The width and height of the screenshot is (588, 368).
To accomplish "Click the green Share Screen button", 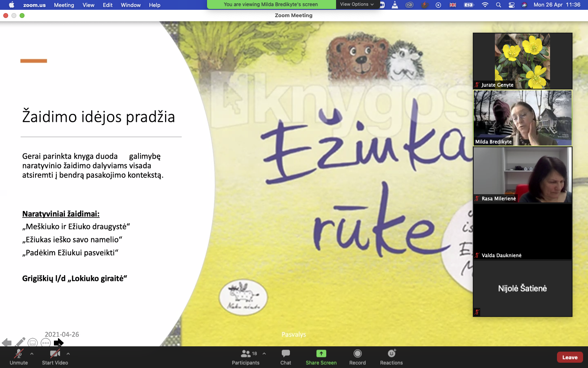I will coord(321,357).
